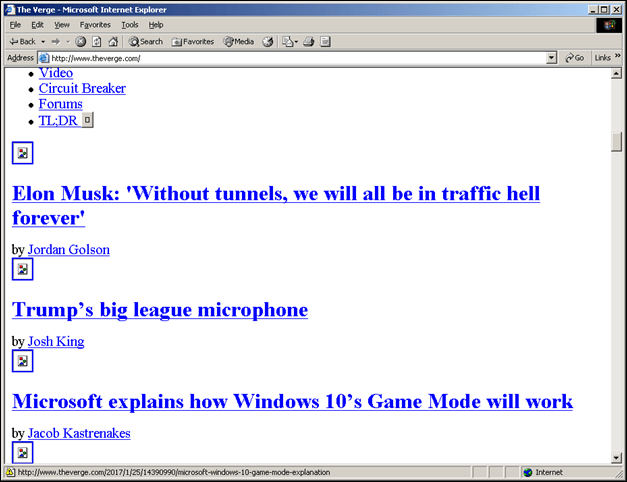Visit the Forums link
Image resolution: width=627 pixels, height=482 pixels.
[60, 104]
